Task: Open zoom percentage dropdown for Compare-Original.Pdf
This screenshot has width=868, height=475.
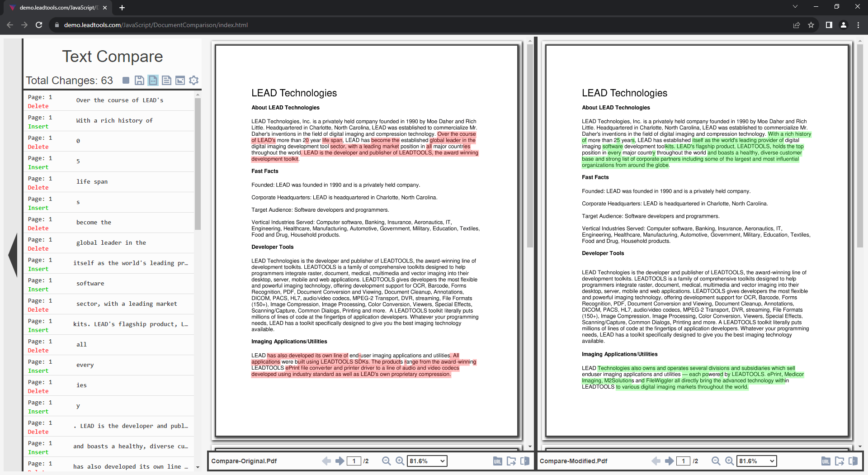Action: (x=427, y=461)
